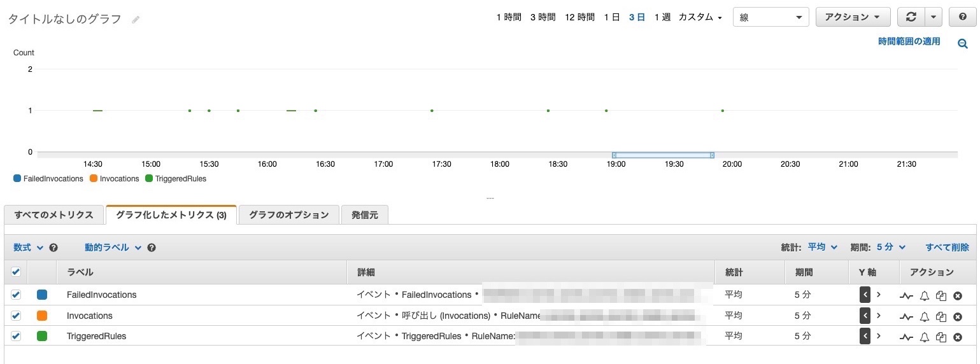Switch to the すべてのメトリクス tab
This screenshot has width=980, height=364.
point(54,215)
